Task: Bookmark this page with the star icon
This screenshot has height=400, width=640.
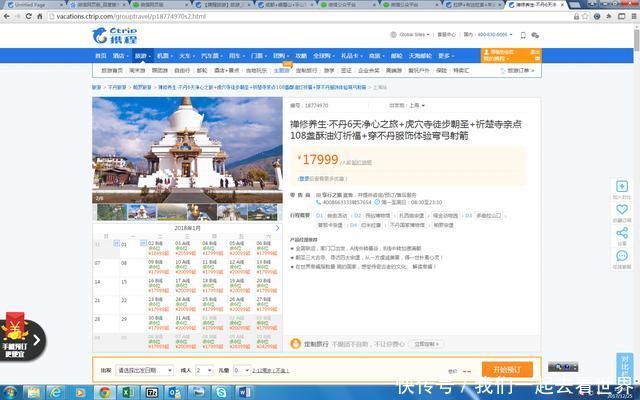Action: pos(585,16)
